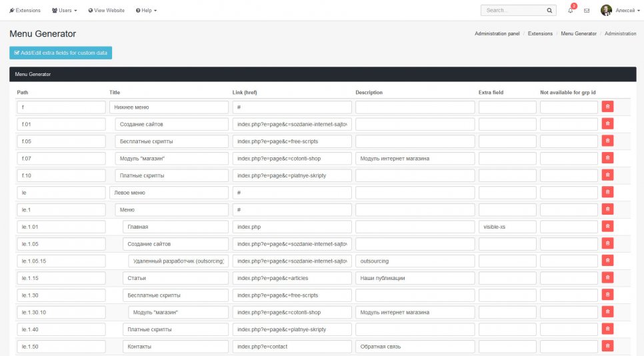Edit the description field outsourcing
Viewport: 644px width, 356px height.
point(415,261)
